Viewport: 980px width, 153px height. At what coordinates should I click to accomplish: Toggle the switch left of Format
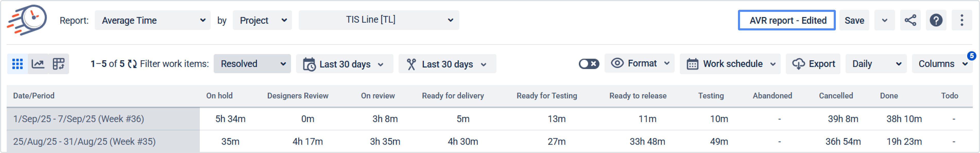point(589,64)
